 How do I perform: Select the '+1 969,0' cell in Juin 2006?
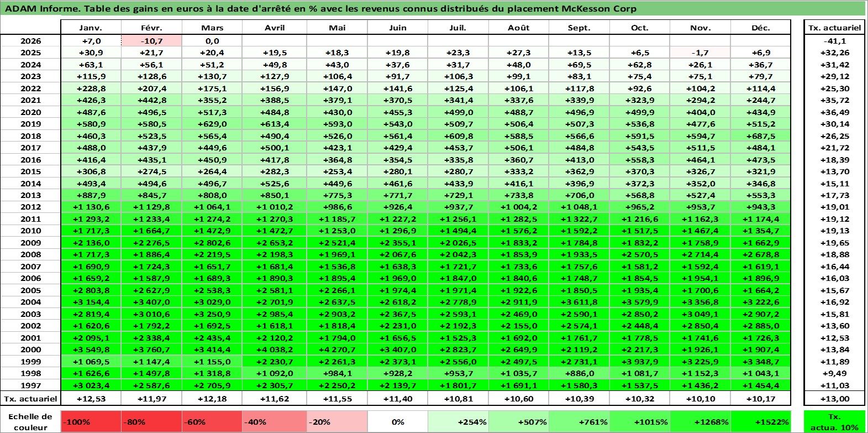(x=398, y=278)
